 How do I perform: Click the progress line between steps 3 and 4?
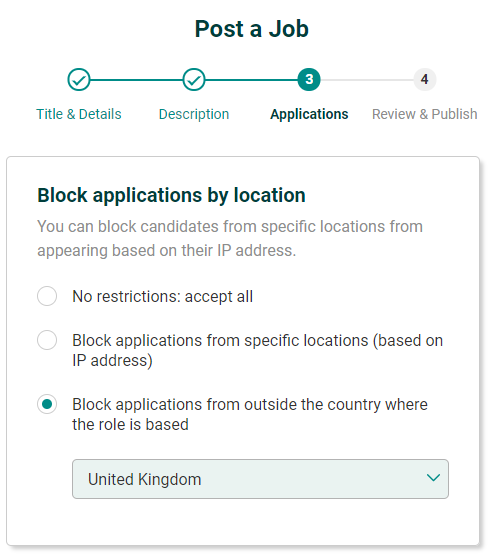367,80
